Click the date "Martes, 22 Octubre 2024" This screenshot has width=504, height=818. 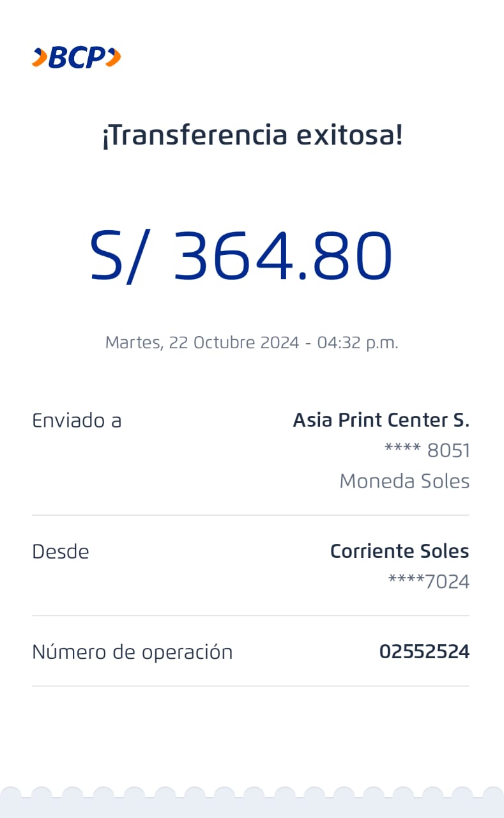point(202,343)
